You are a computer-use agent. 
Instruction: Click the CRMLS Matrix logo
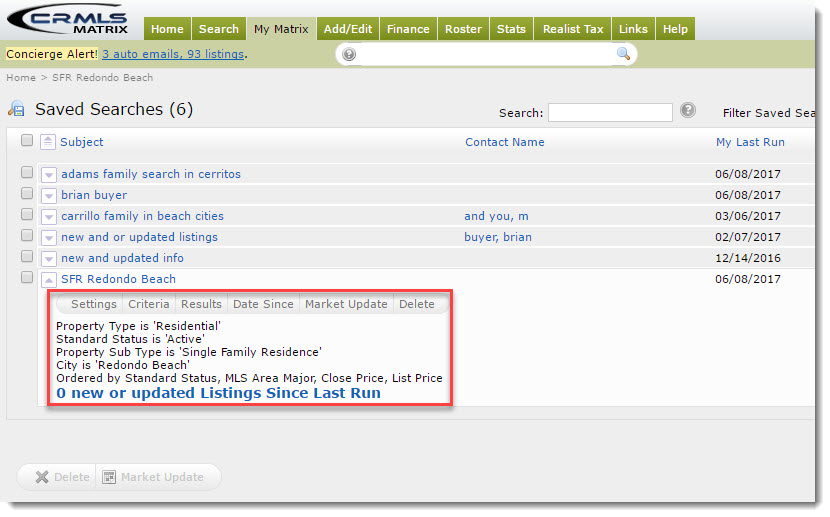(x=68, y=20)
